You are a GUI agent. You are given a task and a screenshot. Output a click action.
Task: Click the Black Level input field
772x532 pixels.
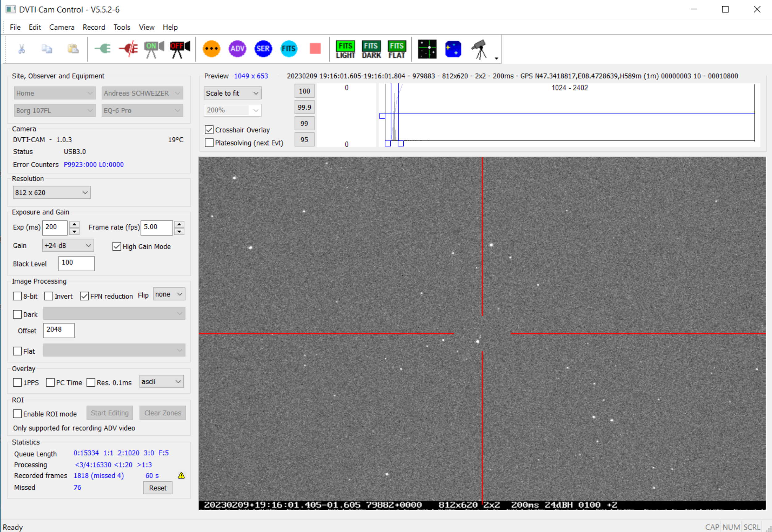pos(76,263)
